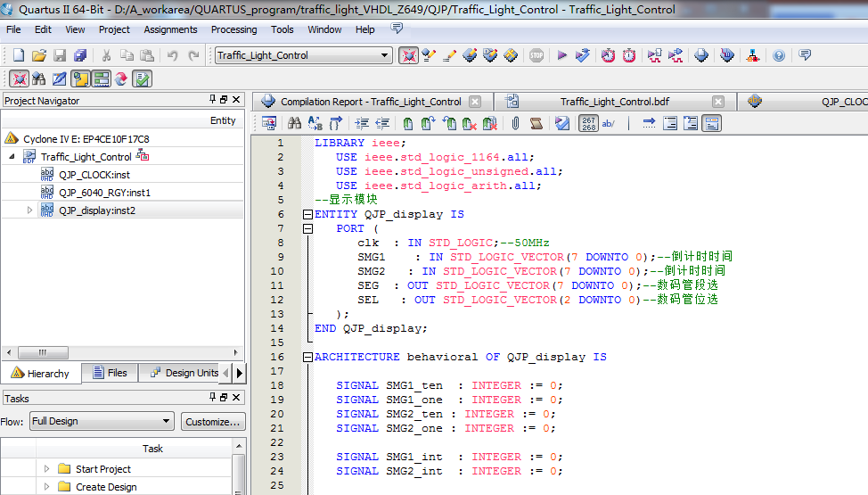Collapse the ENTITY QJP_display code fold

tap(307, 214)
